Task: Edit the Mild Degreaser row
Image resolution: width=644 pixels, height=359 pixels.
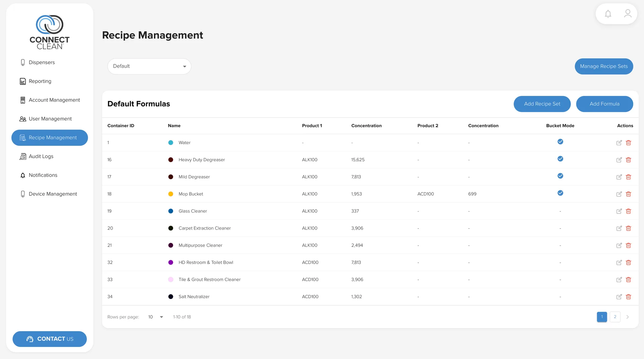Action: (619, 177)
